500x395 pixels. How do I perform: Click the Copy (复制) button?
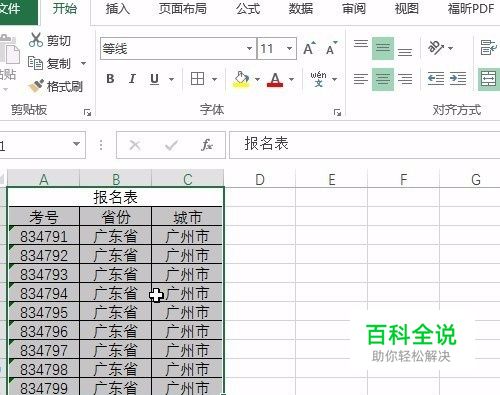[x=50, y=63]
